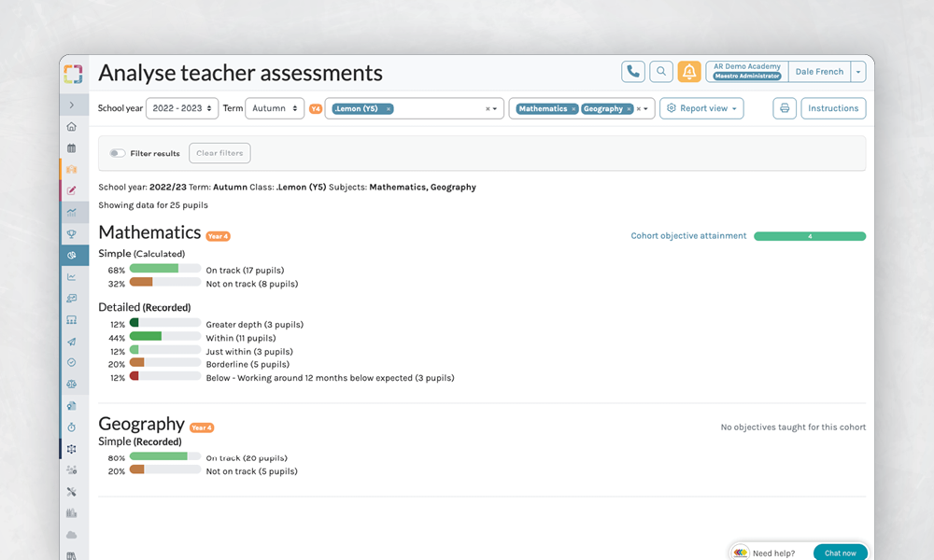Open the calendar icon in sidebar
Image resolution: width=934 pixels, height=560 pixels.
tap(72, 147)
